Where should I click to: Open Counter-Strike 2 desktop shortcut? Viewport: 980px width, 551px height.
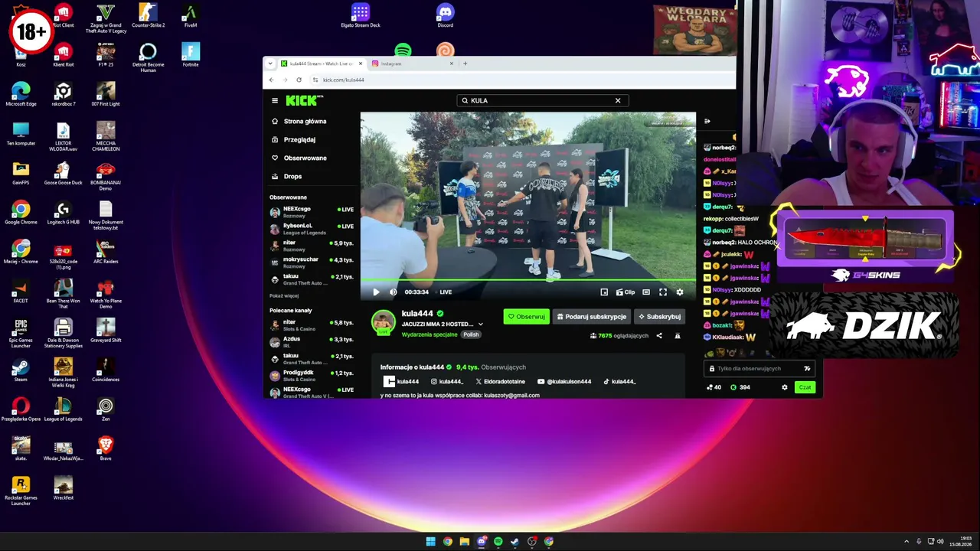click(148, 16)
